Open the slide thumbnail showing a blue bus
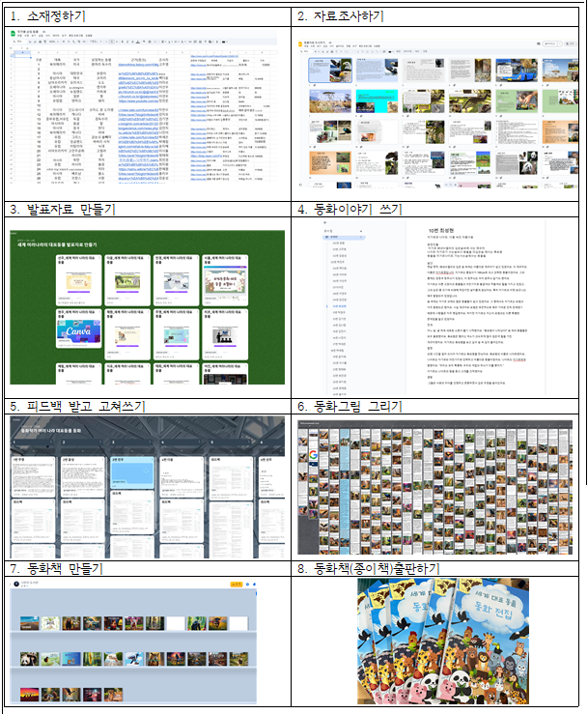The image size is (588, 714). click(x=517, y=71)
